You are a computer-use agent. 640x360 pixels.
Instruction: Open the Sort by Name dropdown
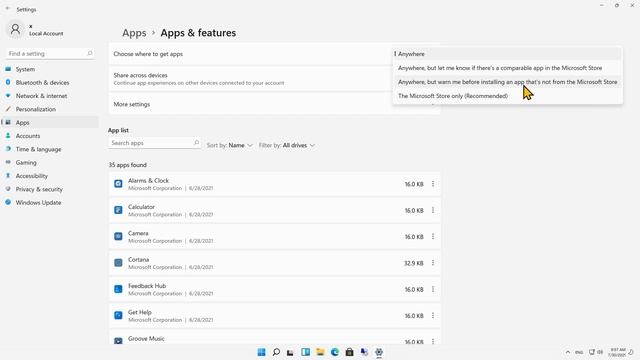(x=230, y=145)
